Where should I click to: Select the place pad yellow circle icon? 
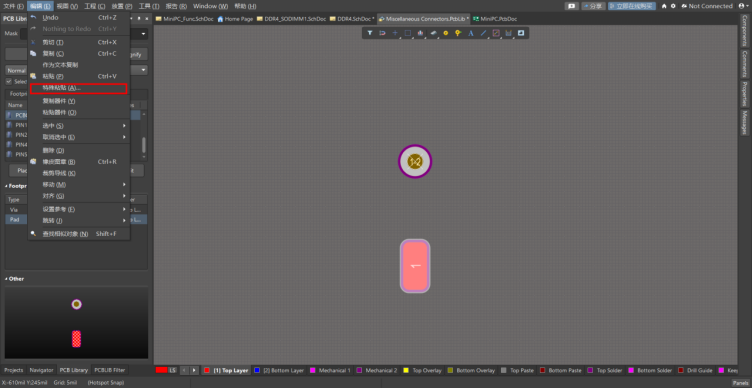(446, 33)
